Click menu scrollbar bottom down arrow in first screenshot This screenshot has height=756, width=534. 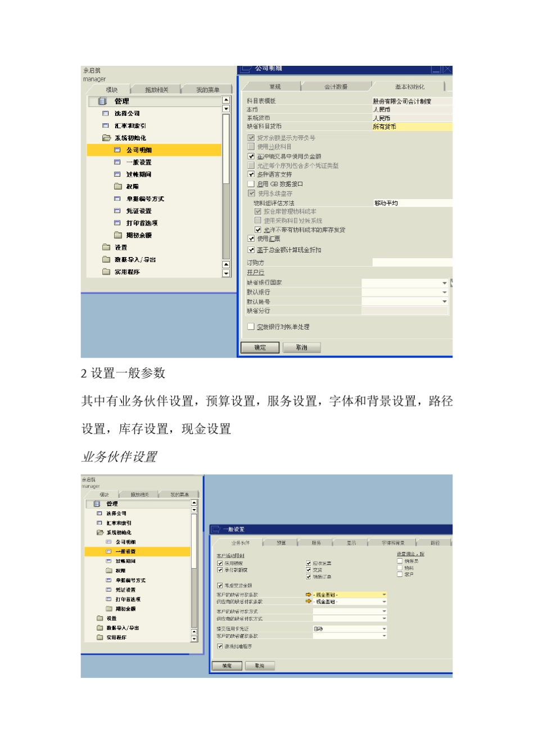(x=226, y=273)
